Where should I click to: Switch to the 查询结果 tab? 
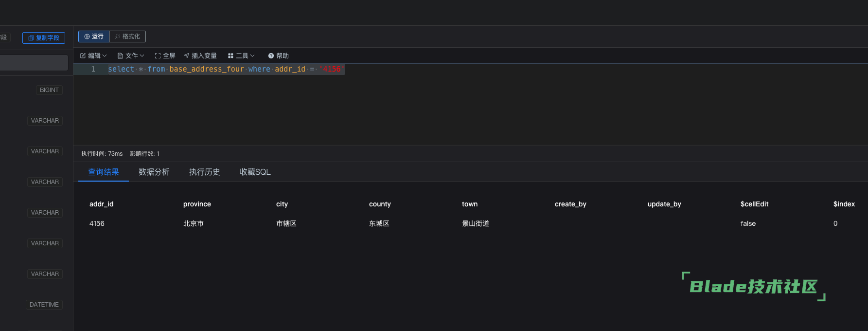tap(103, 172)
